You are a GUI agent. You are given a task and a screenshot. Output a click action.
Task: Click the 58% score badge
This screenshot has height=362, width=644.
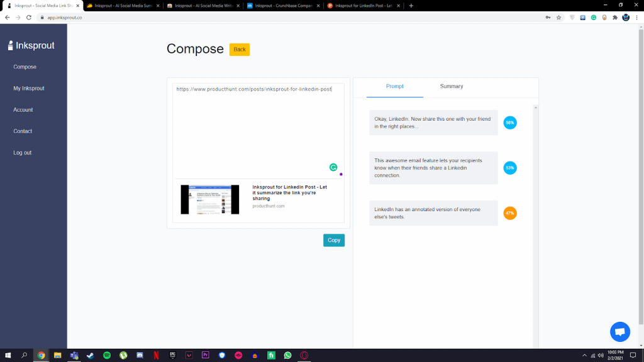tap(510, 123)
